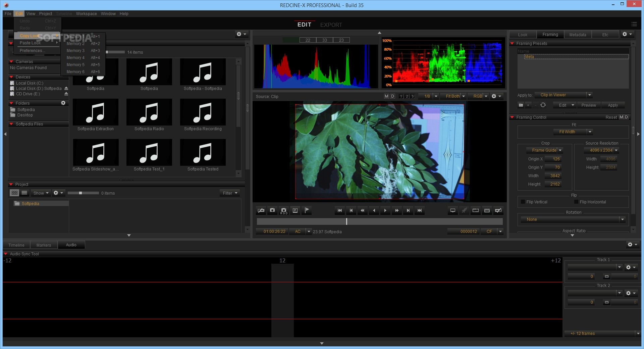
Task: Toggle the viewer D button
Action: 392,96
